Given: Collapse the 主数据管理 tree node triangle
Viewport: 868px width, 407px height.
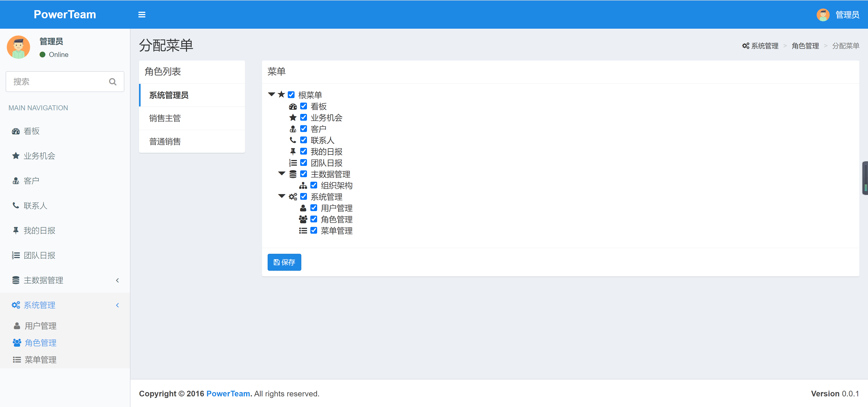Looking at the screenshot, I should [x=282, y=174].
